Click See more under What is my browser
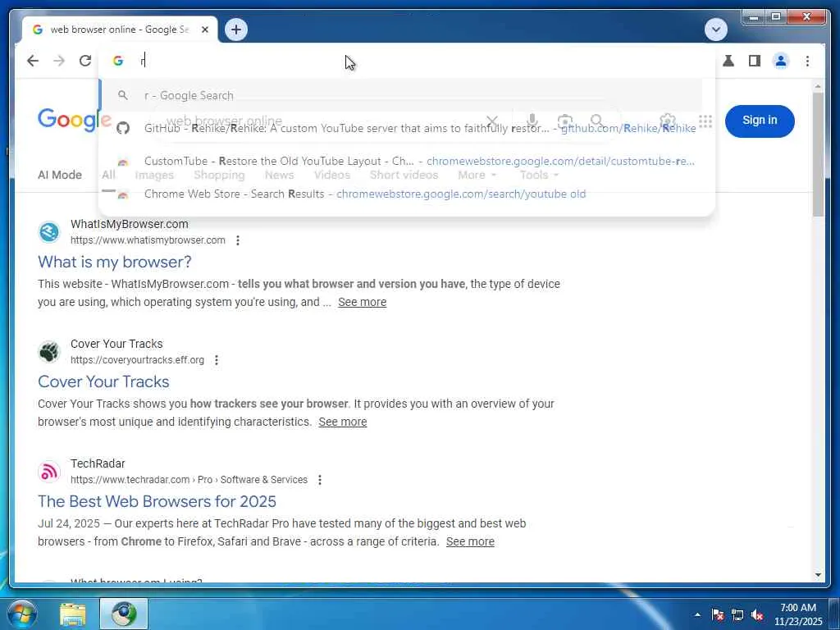Viewport: 840px width, 630px height. coord(362,302)
